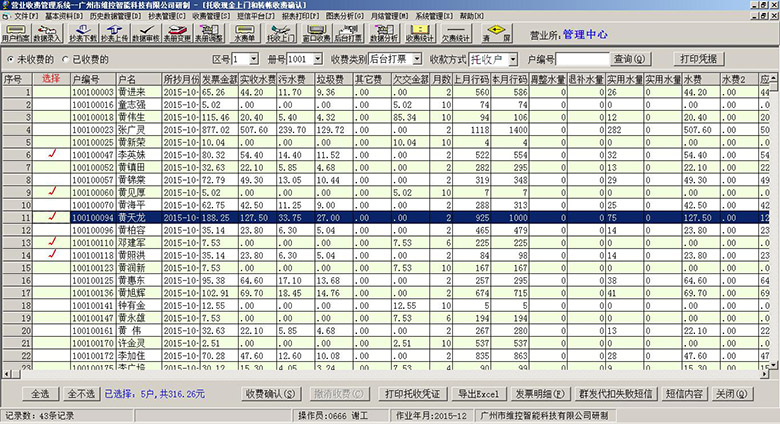Click the 户编号 input field
The width and height of the screenshot is (780, 424).
point(582,59)
